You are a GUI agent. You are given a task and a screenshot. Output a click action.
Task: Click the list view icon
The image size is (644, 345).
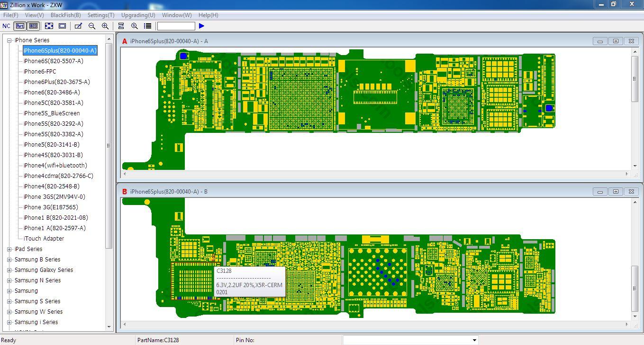point(148,26)
